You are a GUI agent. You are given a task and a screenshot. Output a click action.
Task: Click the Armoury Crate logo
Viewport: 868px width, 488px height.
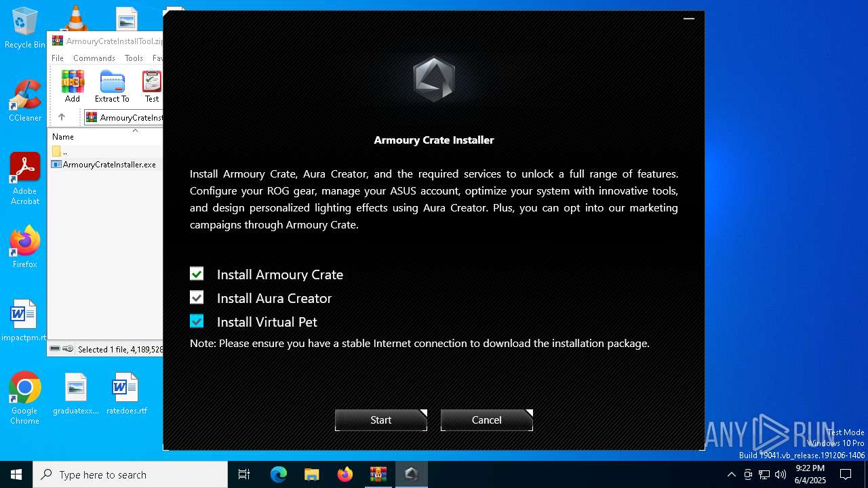(434, 79)
